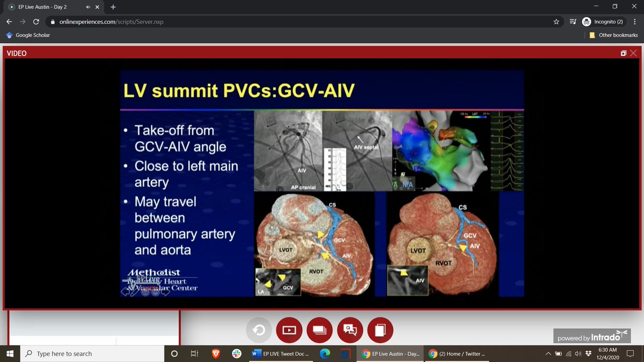
Task: Open the volume control in tray
Action: coord(577,353)
